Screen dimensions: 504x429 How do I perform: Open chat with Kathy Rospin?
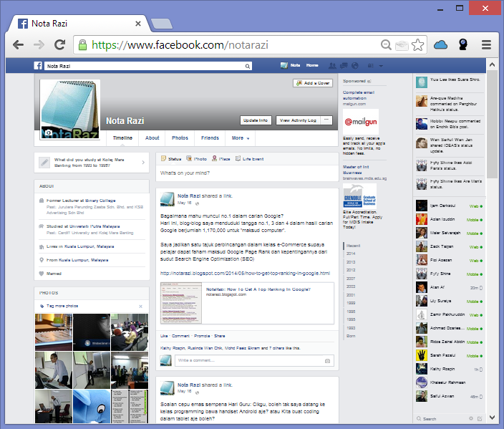(450, 369)
